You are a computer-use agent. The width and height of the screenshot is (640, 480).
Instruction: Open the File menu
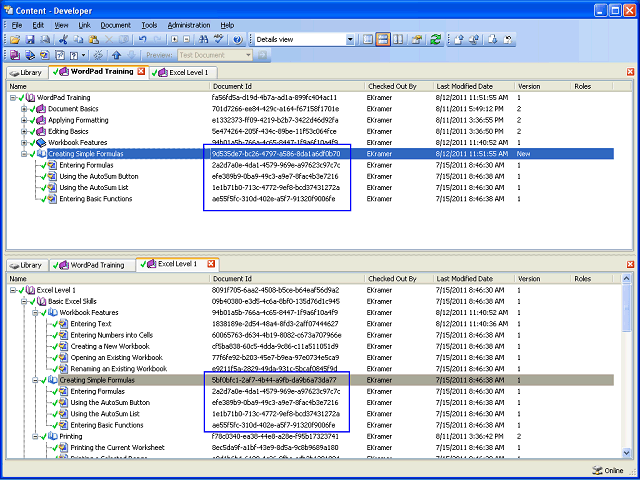[x=17, y=25]
